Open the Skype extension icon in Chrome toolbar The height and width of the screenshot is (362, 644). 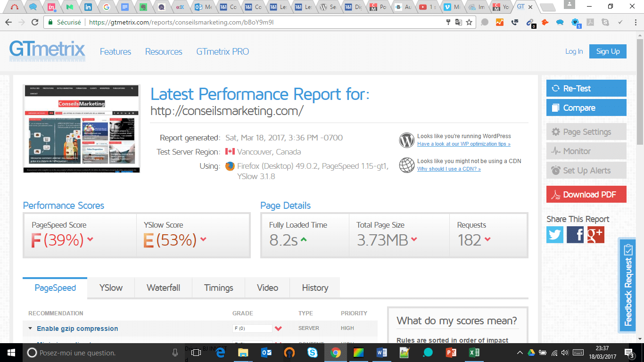point(605,22)
